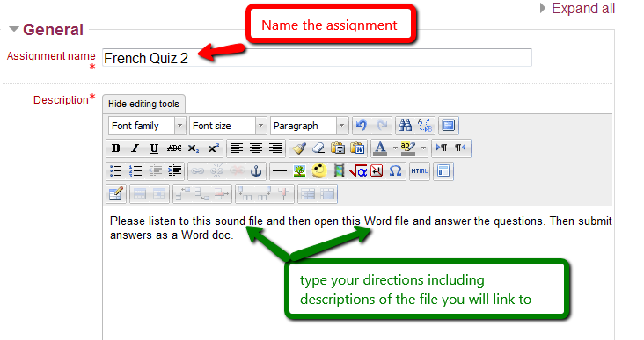The image size is (644, 340).
Task: Insert an anchor in description
Action: [256, 171]
